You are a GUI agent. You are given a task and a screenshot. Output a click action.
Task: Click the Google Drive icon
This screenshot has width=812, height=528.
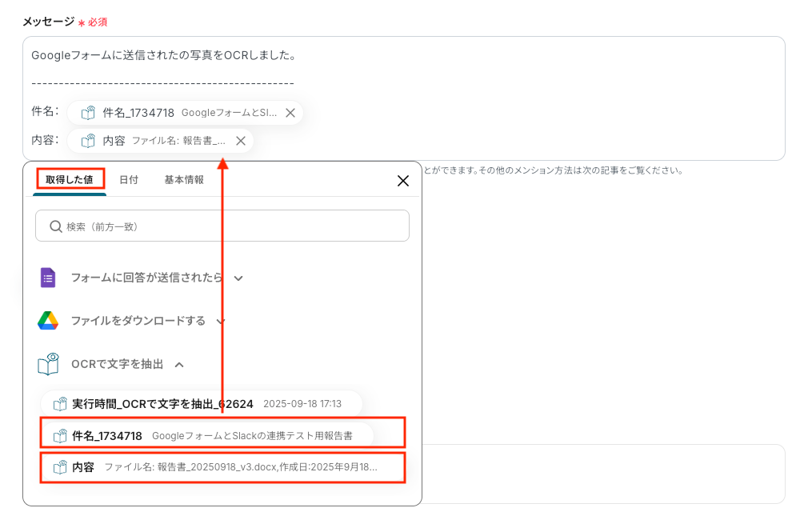(x=48, y=321)
